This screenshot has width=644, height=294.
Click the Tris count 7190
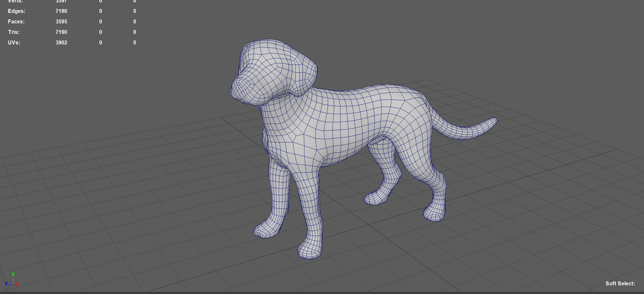(61, 32)
